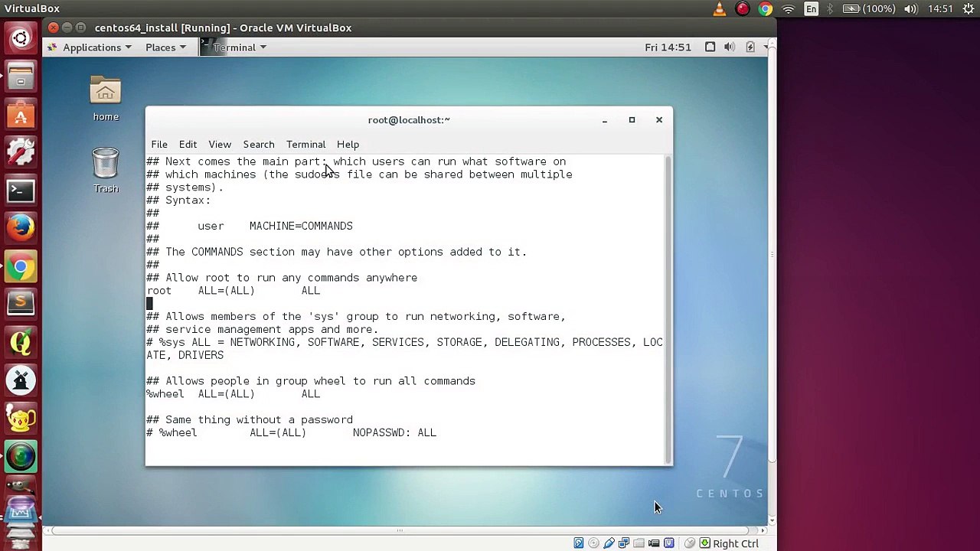Open the yellow teapot app in the dock
The height and width of the screenshot is (551, 980).
click(21, 419)
